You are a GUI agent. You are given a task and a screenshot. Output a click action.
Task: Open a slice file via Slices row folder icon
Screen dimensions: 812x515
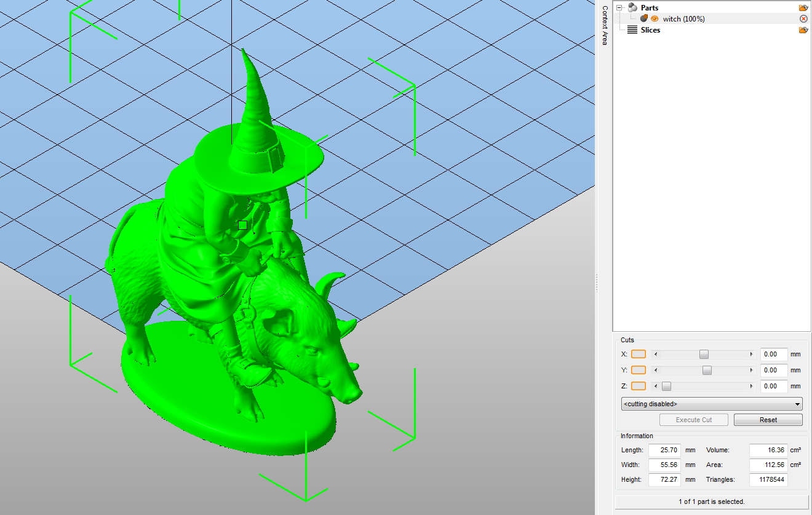point(803,30)
